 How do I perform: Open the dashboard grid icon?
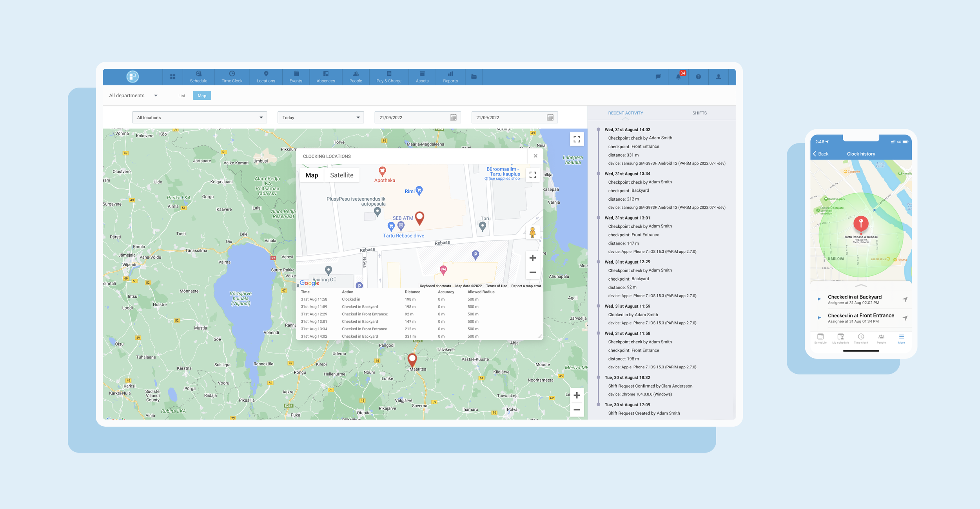(172, 77)
